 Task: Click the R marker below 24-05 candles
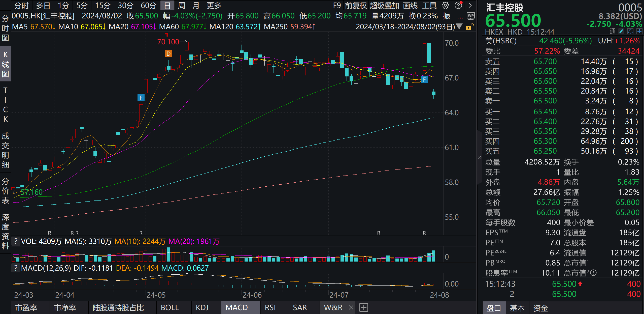[141, 233]
